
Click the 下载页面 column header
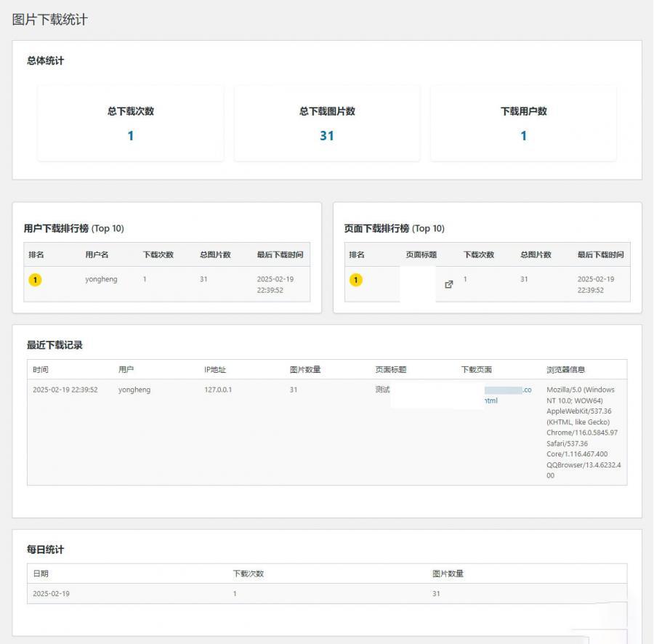point(476,369)
